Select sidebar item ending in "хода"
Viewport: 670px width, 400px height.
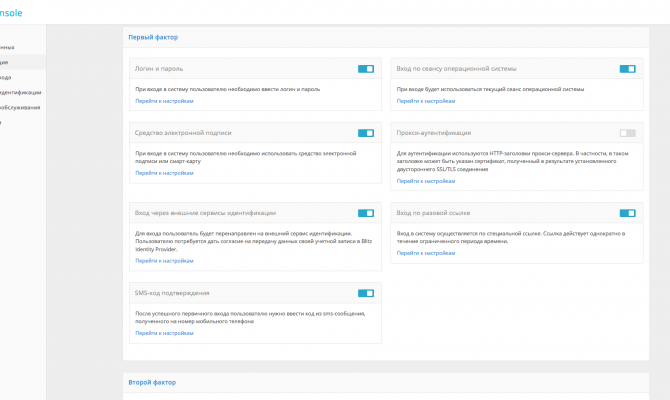[x=8, y=76]
